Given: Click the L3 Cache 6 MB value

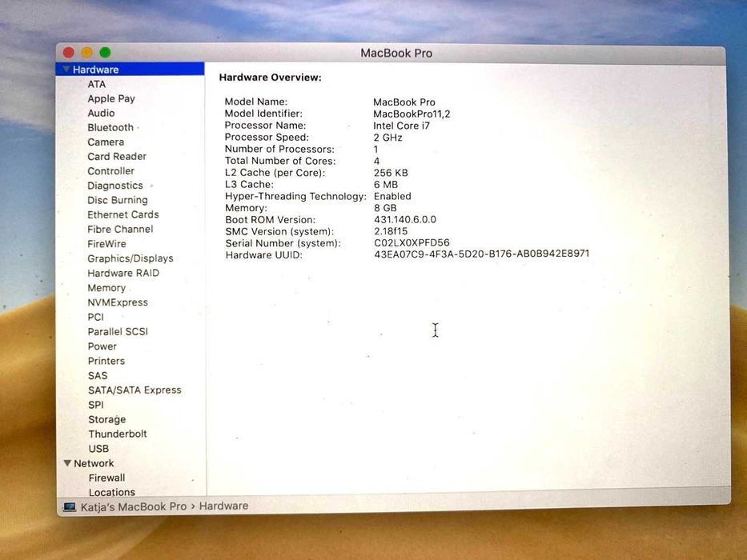Looking at the screenshot, I should coord(386,184).
